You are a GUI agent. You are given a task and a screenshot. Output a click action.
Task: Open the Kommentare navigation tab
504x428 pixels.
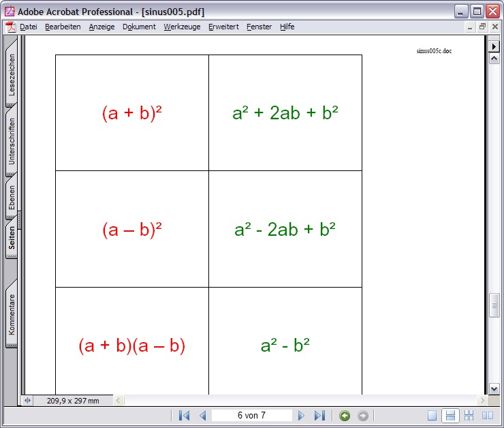[12, 314]
